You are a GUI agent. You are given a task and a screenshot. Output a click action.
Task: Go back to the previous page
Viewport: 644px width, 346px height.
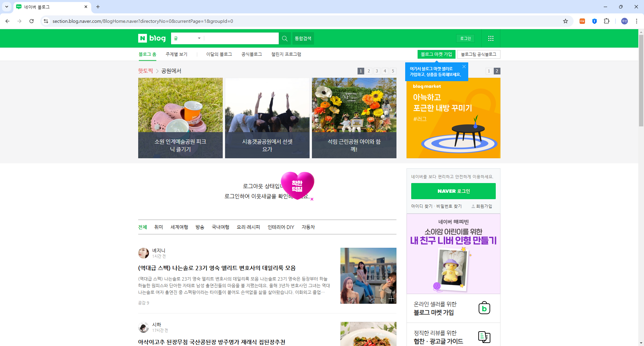coord(7,21)
